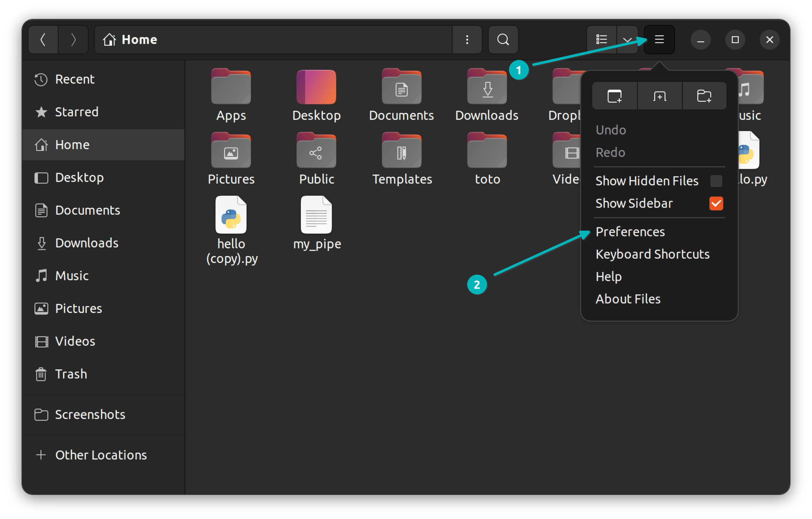
Task: Click Undo in the open menu
Action: click(x=611, y=130)
